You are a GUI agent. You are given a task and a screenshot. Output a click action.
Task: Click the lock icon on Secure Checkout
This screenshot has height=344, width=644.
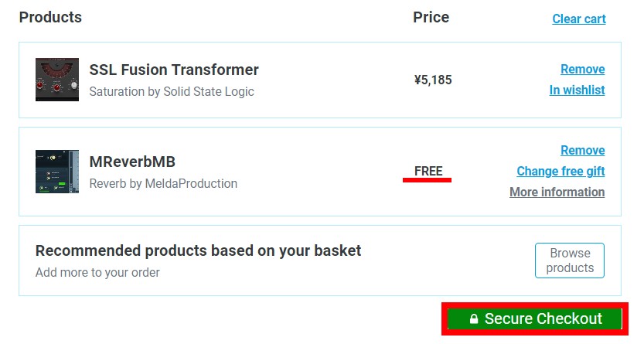click(x=474, y=319)
